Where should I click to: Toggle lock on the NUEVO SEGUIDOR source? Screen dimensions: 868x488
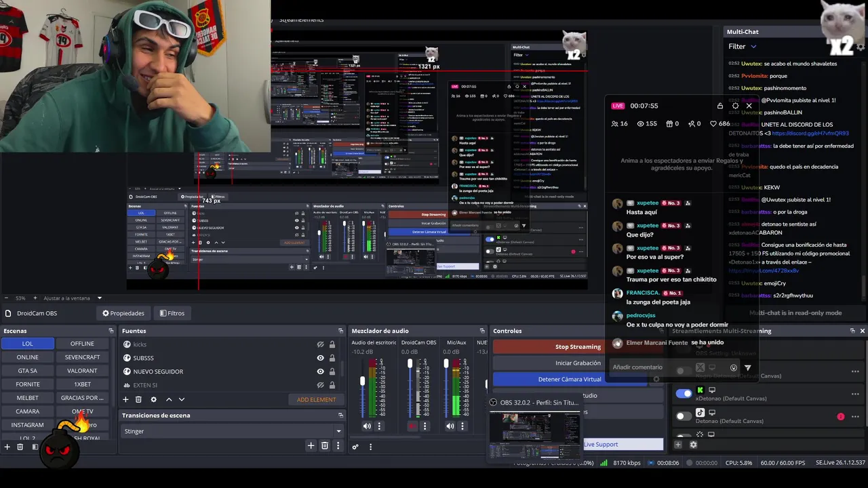pos(332,371)
